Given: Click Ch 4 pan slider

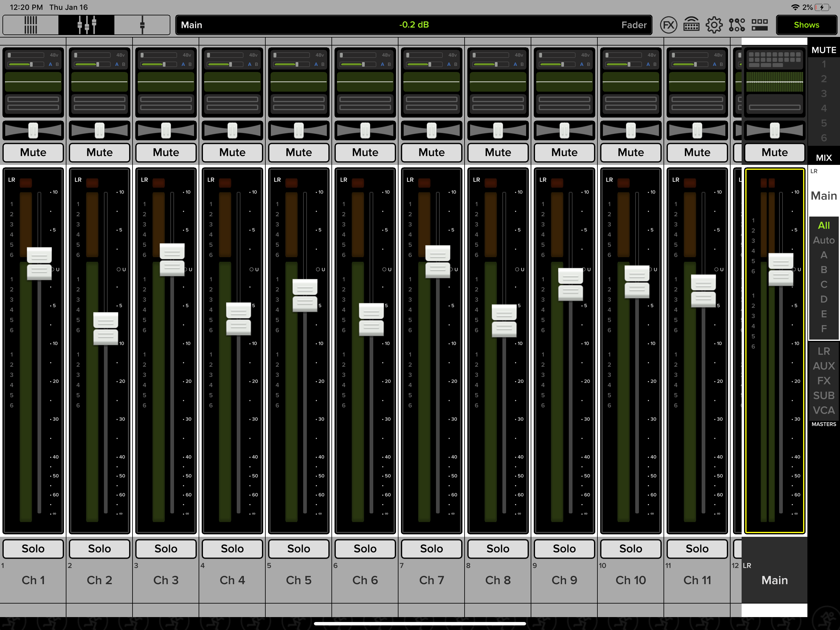Looking at the screenshot, I should [232, 130].
